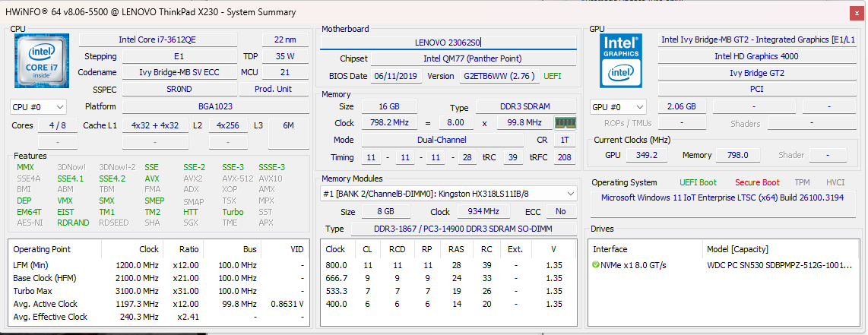Click the Intel Core i7 CPU logo
Screen dimensions: 868x335
coord(42,61)
